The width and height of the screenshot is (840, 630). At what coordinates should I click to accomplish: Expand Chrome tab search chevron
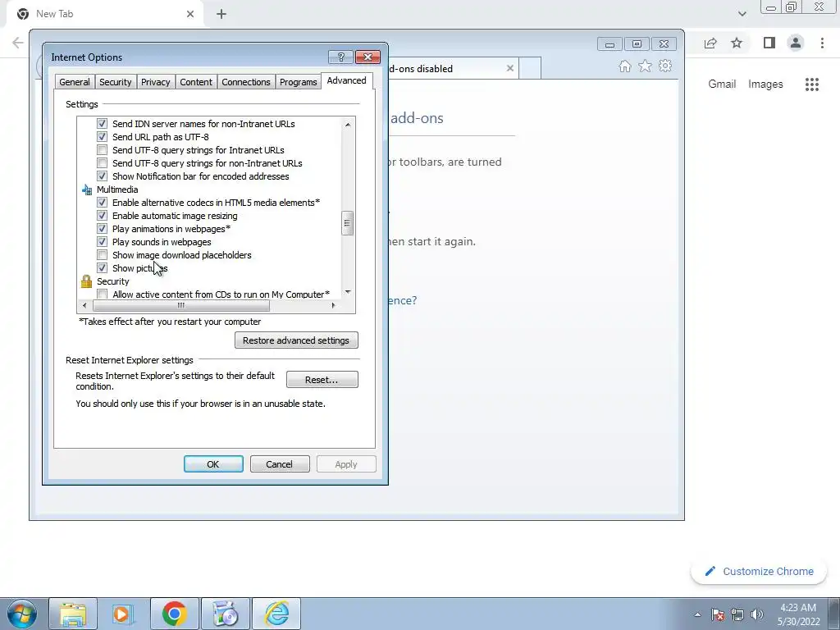742,14
